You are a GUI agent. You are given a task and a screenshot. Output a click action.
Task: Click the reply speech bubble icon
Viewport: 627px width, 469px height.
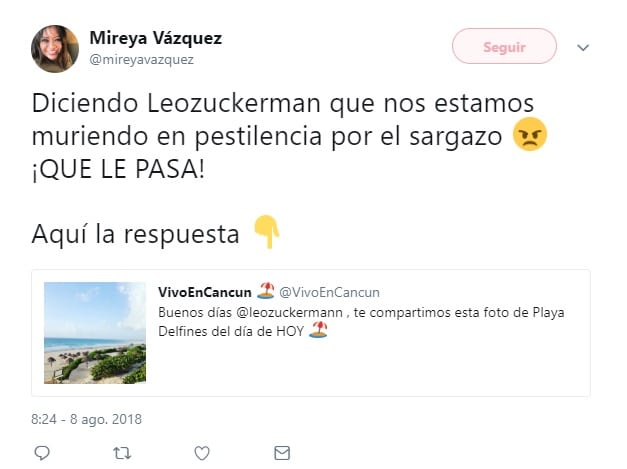point(42,453)
